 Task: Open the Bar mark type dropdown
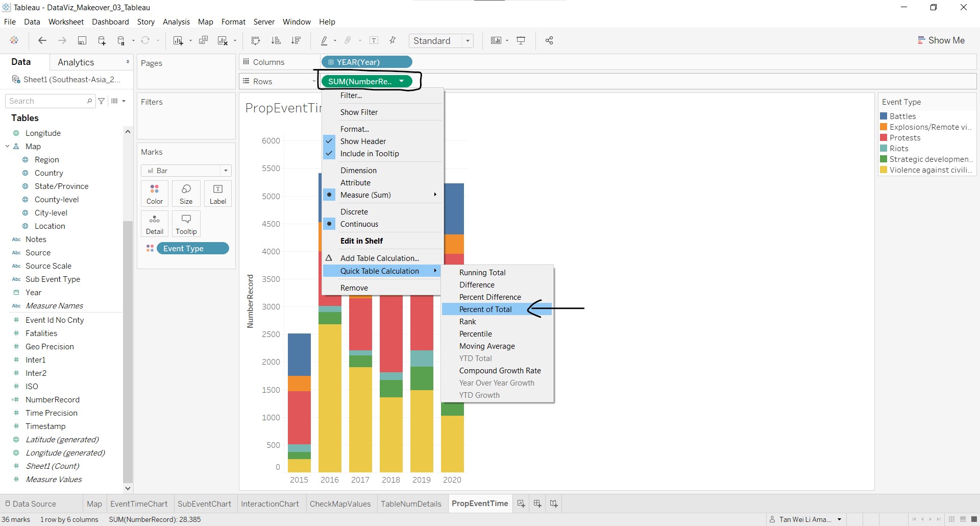click(x=186, y=171)
